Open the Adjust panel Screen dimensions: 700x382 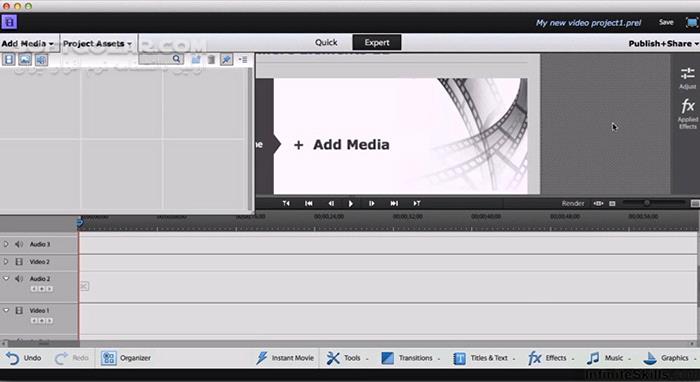[x=688, y=78]
